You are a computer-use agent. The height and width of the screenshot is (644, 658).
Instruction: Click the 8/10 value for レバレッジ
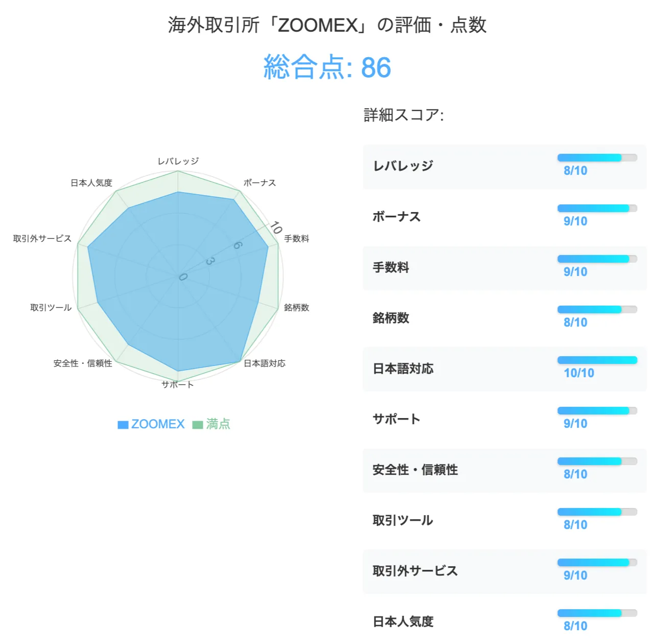pyautogui.click(x=576, y=171)
